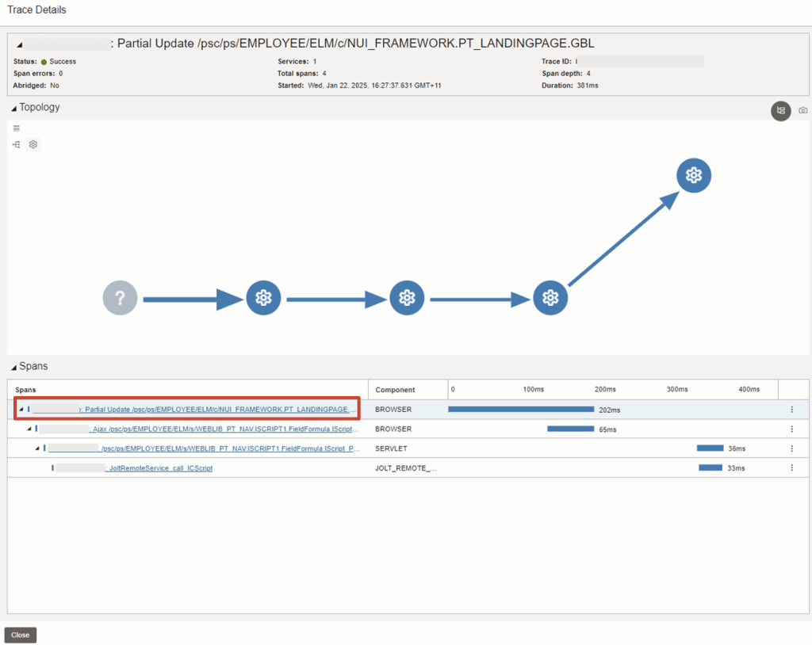
Task: Collapse the Topology section
Action: (13, 108)
